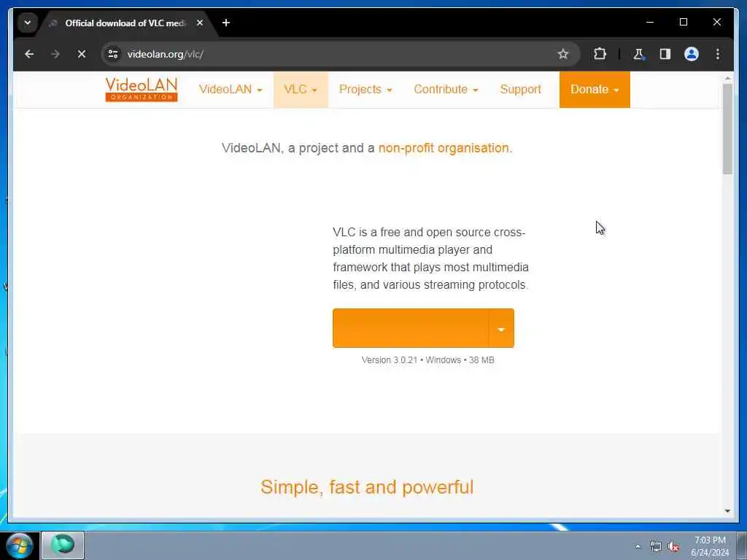Expand the download platform arrow
The height and width of the screenshot is (560, 747).
[501, 328]
